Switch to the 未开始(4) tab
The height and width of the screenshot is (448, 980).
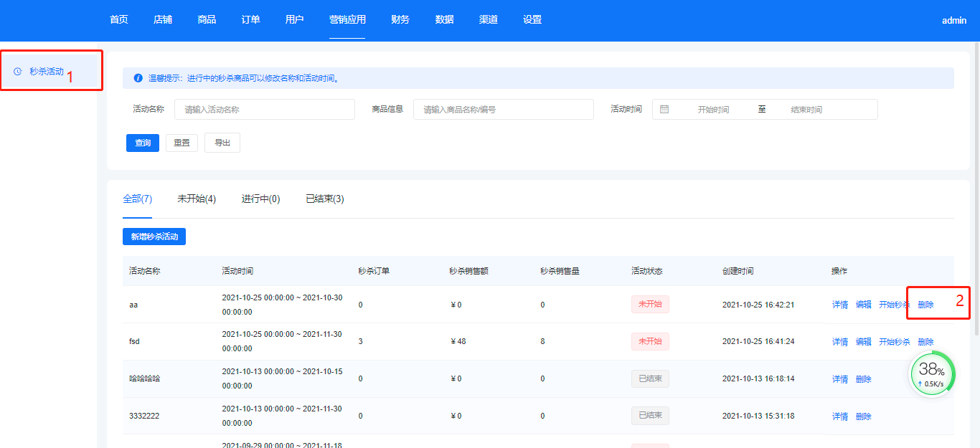pos(197,199)
